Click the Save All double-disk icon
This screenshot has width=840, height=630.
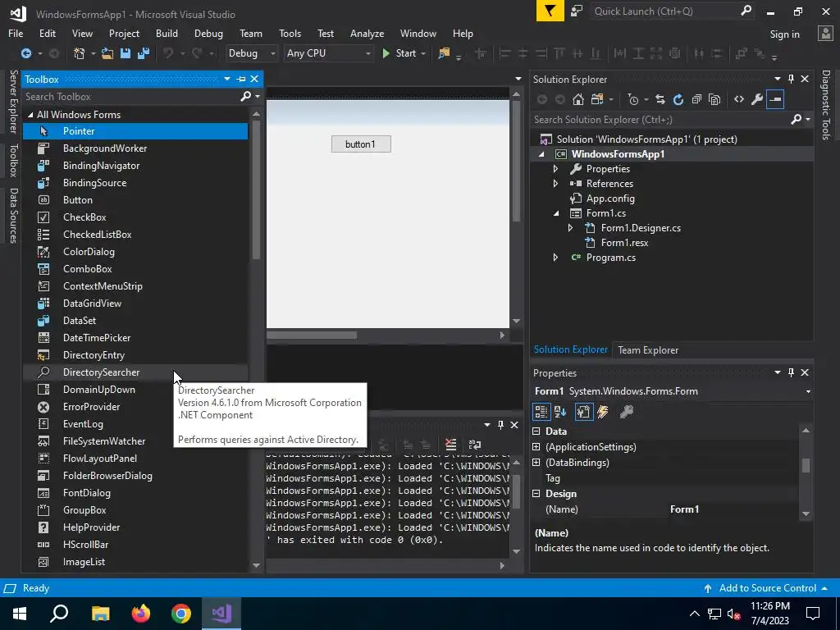(x=144, y=53)
